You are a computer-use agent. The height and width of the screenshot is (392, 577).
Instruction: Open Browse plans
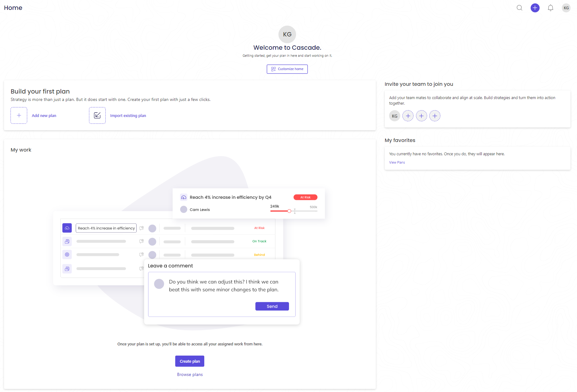[x=189, y=374]
